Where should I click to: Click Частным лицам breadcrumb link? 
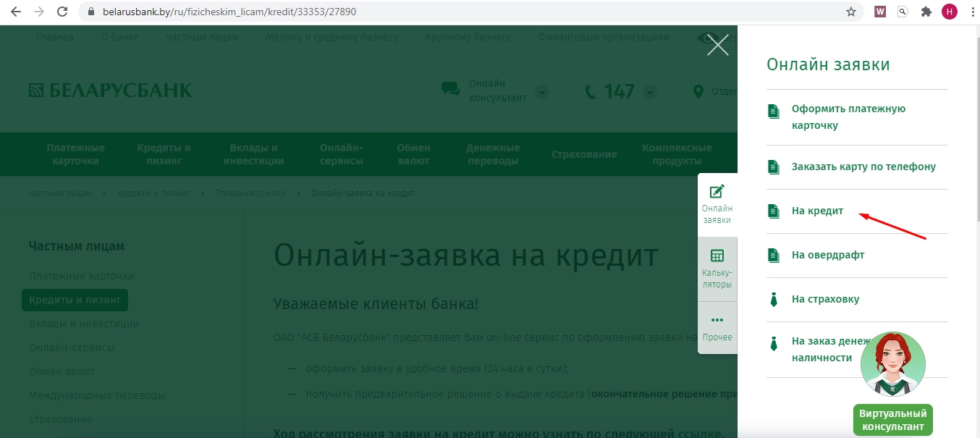point(60,193)
